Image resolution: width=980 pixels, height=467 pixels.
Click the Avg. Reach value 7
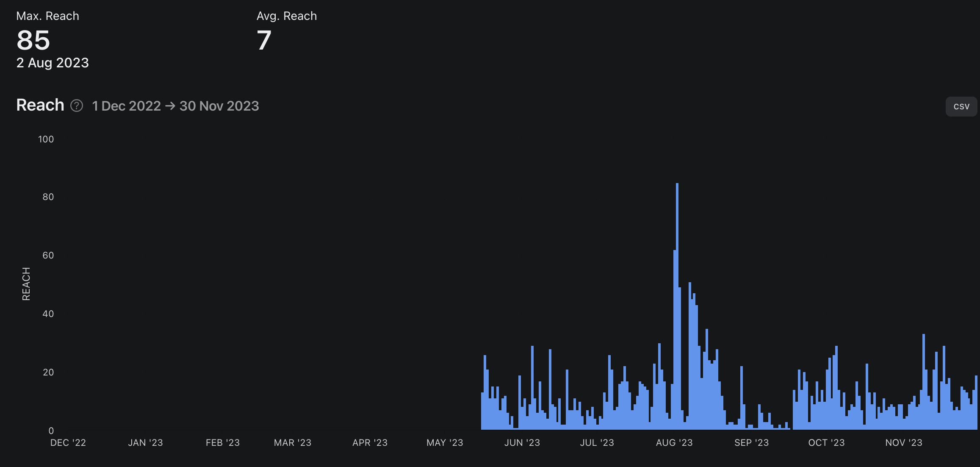coord(264,40)
